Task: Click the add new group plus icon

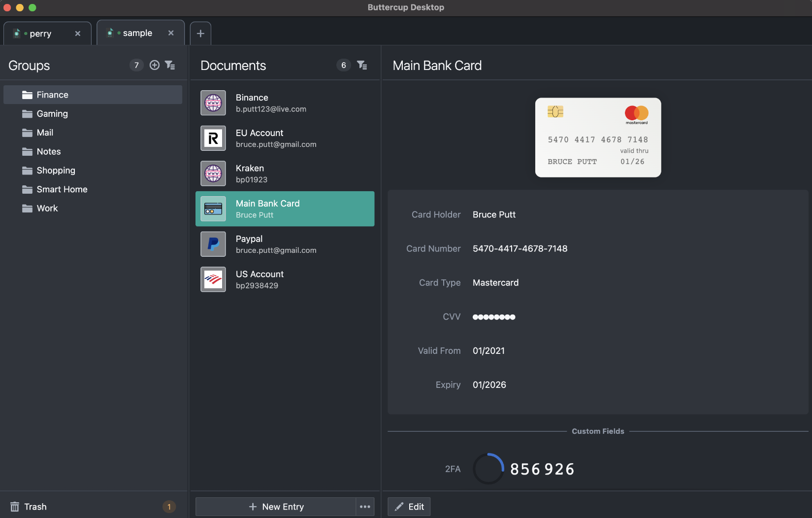Action: [x=154, y=65]
